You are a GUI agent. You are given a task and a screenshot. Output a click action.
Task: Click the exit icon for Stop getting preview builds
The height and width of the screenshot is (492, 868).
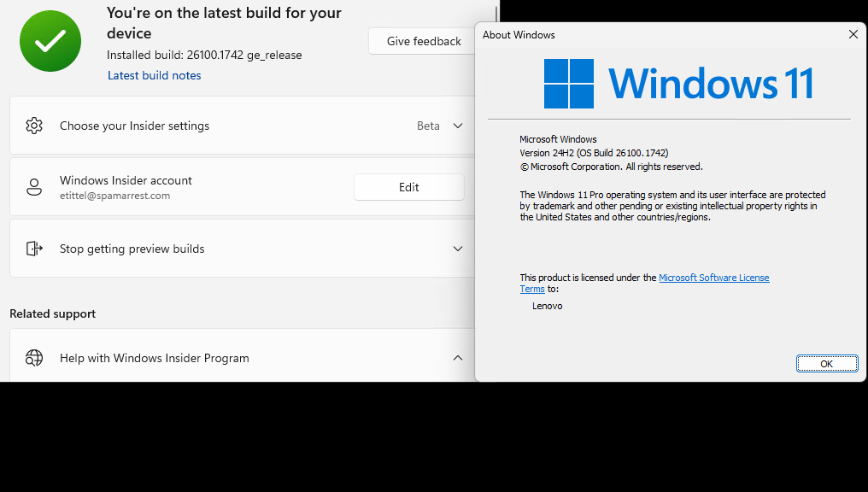click(x=34, y=249)
